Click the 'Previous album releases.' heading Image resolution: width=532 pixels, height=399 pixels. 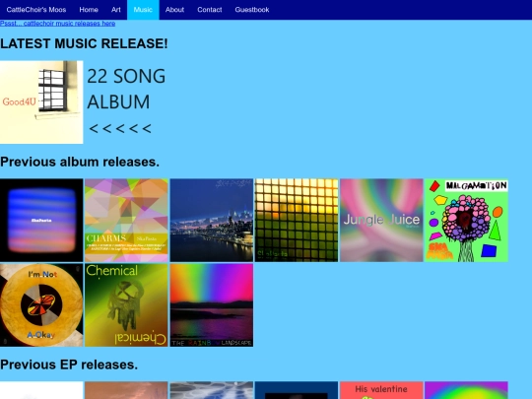pyautogui.click(x=80, y=162)
